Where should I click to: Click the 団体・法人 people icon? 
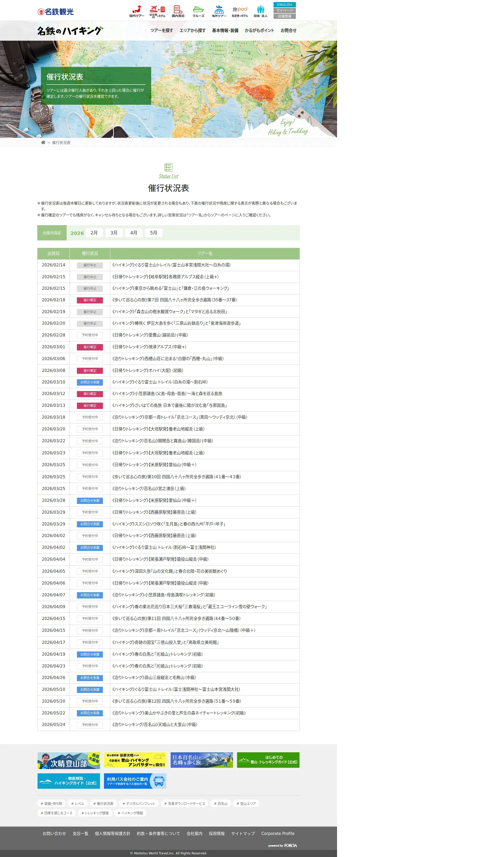click(x=260, y=9)
